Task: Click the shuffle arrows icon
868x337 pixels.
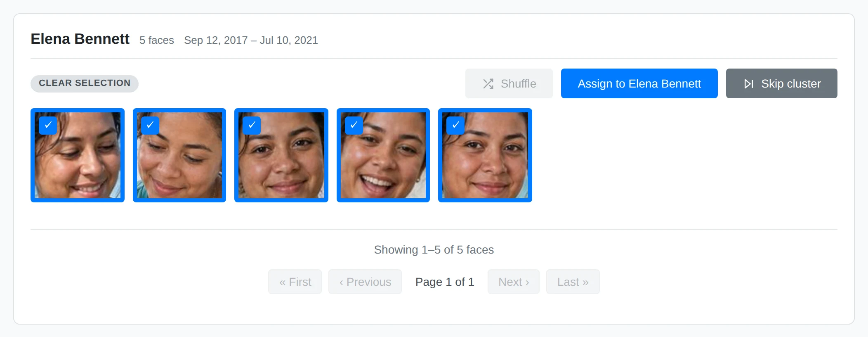Action: (488, 84)
